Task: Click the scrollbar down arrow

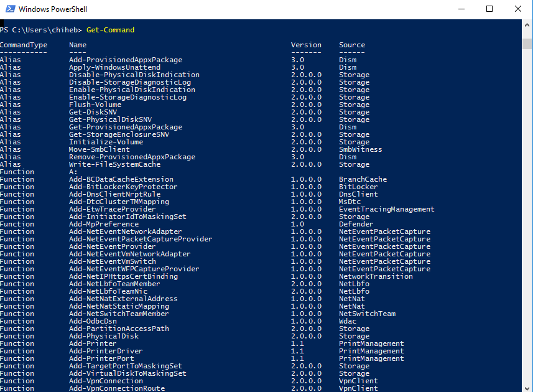Action: click(527, 388)
